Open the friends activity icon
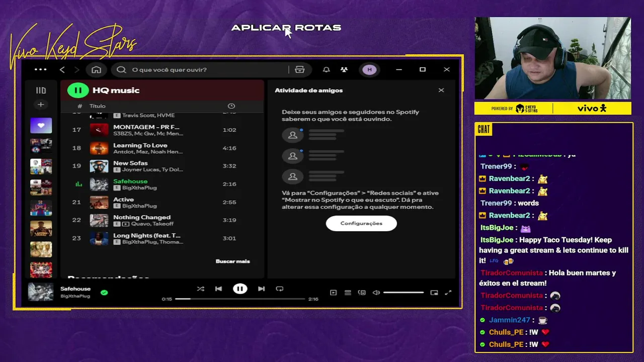 tap(344, 69)
